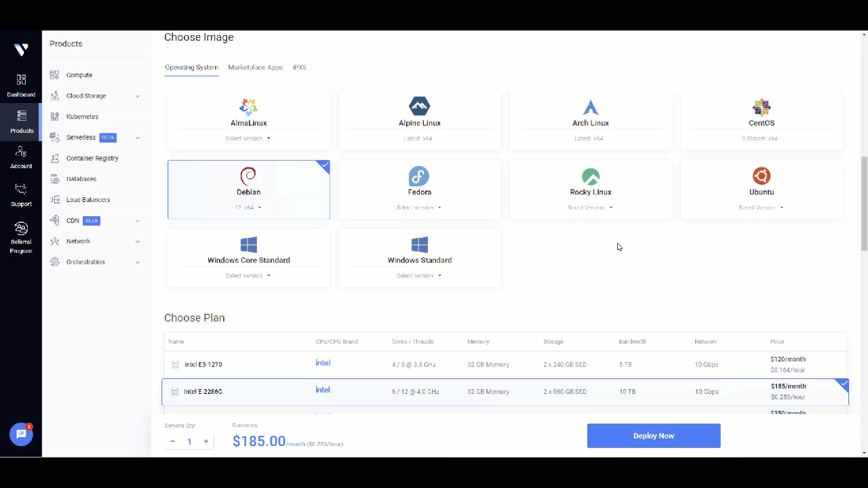Expand the Cloud Storage menu chevron
This screenshot has height=488, width=868.
[138, 96]
